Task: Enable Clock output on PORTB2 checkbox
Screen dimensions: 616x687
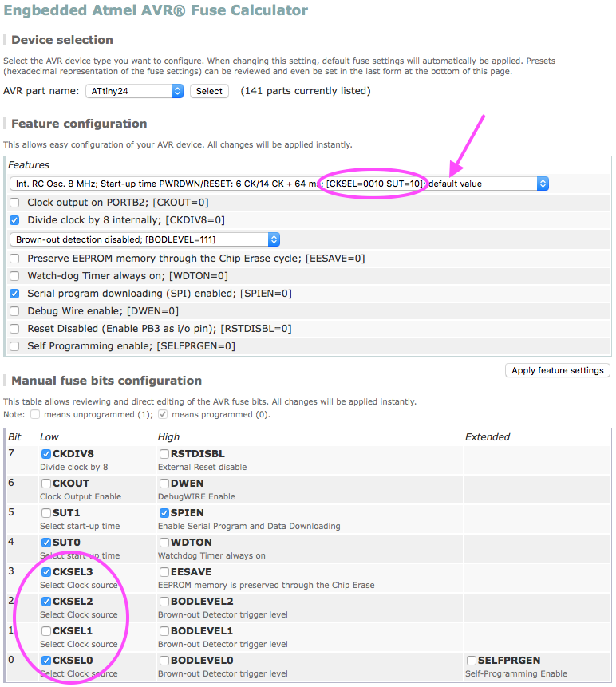Action: [x=14, y=203]
